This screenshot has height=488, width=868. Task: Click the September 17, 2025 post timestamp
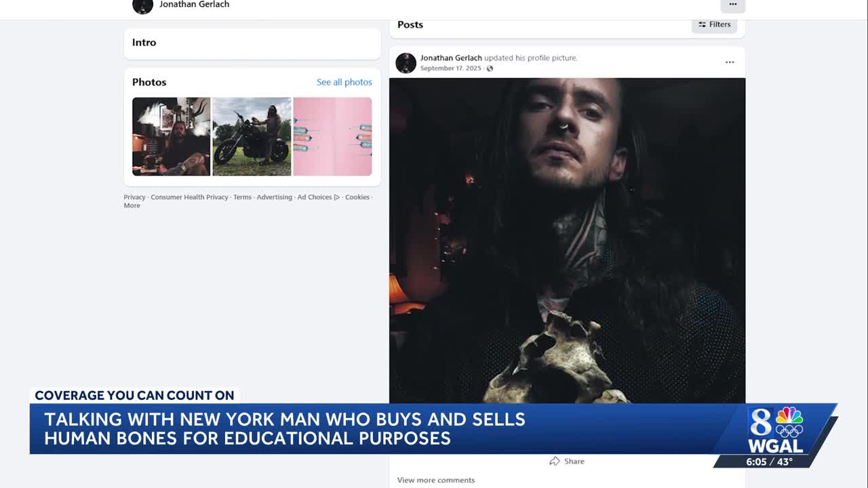tap(450, 68)
